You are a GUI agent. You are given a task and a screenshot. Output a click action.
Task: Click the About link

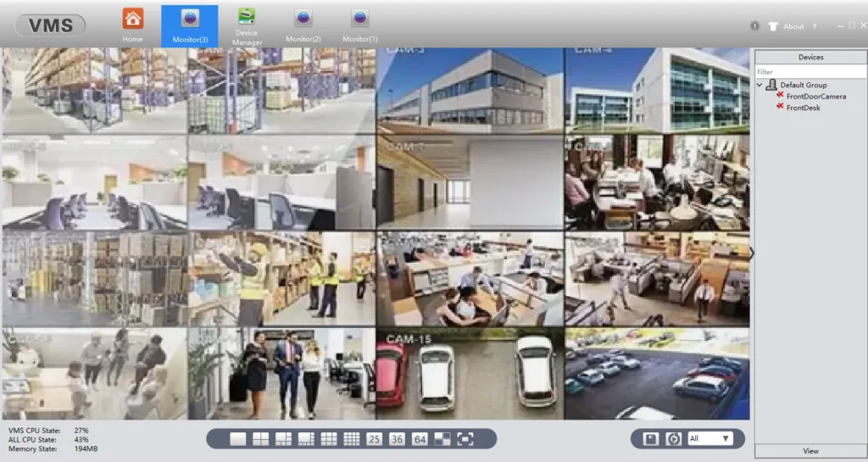click(x=793, y=26)
